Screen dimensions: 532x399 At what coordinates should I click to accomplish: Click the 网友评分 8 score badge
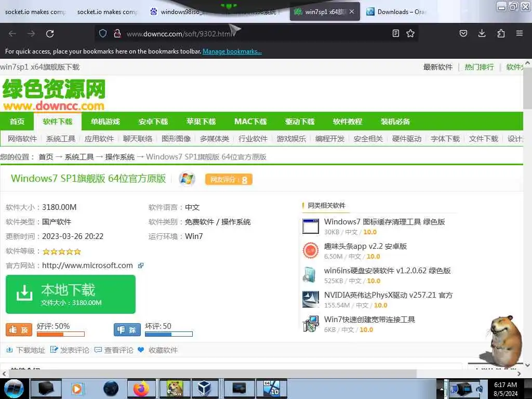[x=229, y=179]
